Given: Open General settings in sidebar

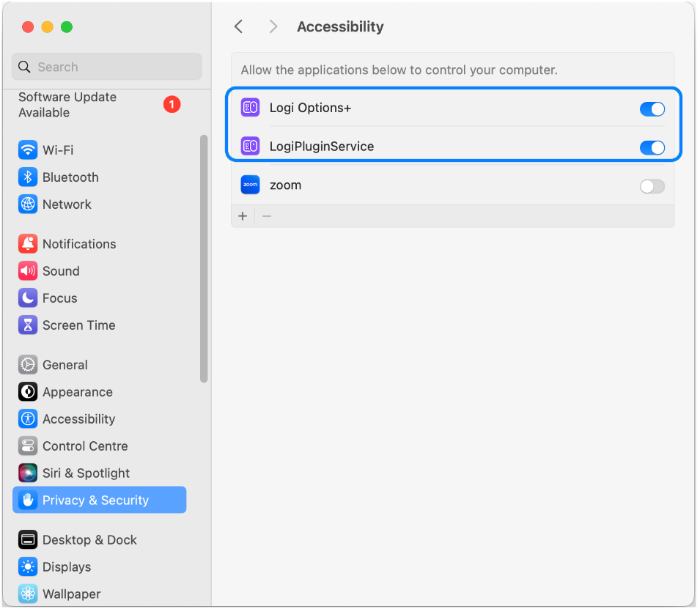Looking at the screenshot, I should pyautogui.click(x=65, y=365).
